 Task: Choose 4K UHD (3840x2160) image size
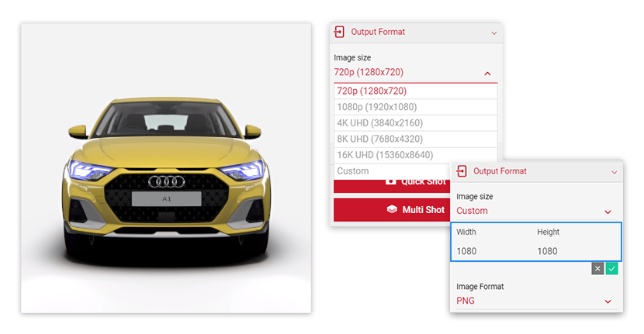coord(415,123)
